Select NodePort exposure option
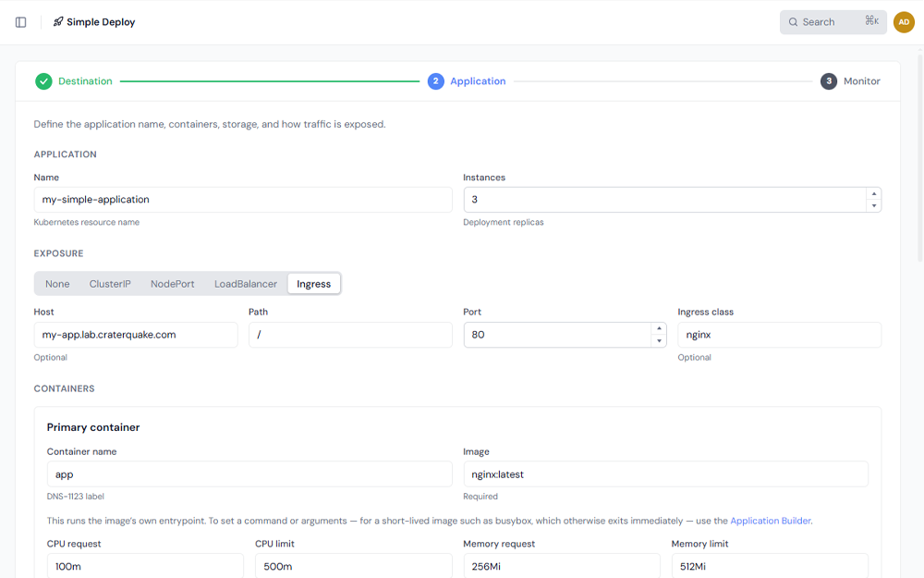924x578 pixels. [172, 284]
